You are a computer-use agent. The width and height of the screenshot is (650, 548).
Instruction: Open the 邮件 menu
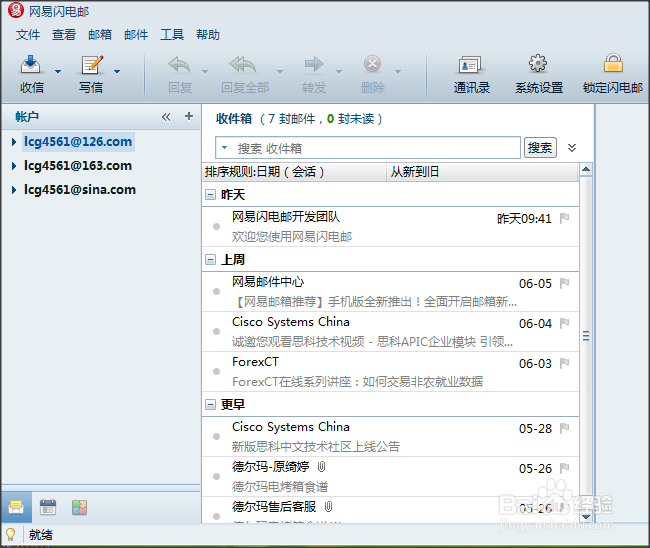[136, 34]
